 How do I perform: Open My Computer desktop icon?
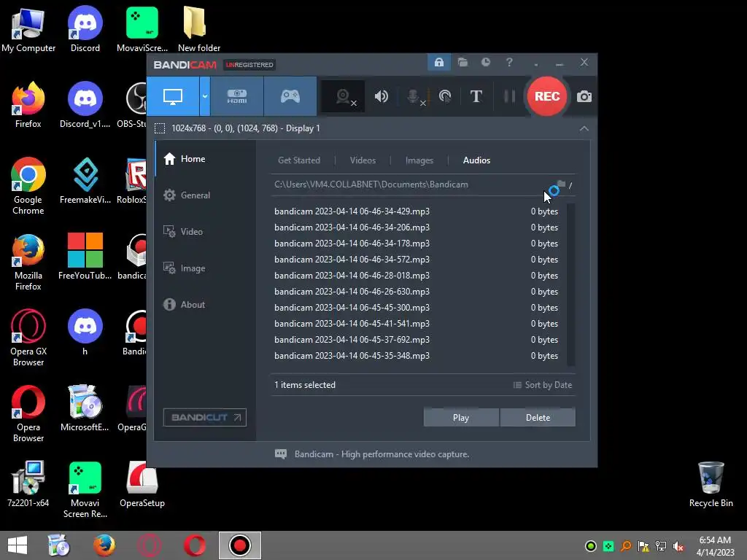coord(28,29)
